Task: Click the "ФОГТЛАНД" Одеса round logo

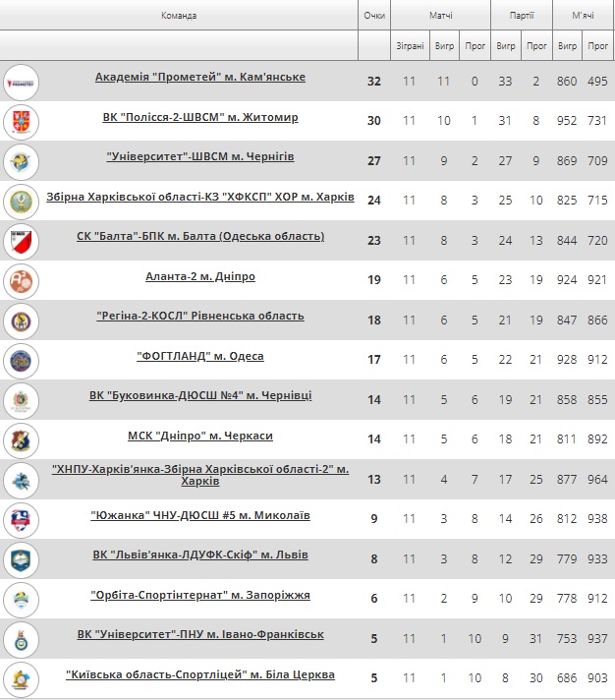Action: point(21,361)
